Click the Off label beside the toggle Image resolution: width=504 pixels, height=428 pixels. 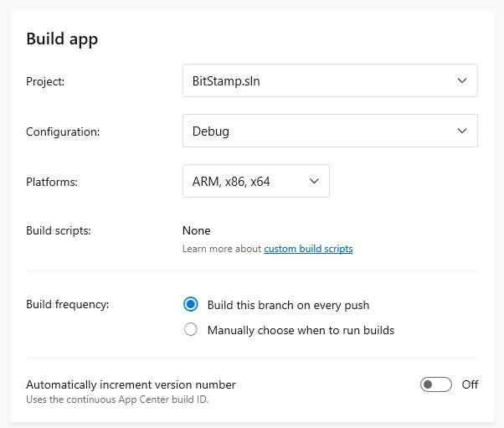tap(470, 384)
